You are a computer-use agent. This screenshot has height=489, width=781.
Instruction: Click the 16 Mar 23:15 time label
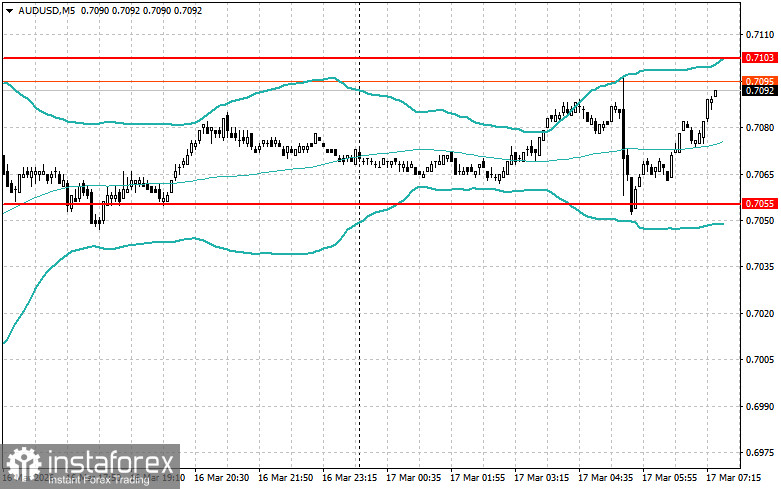[350, 478]
